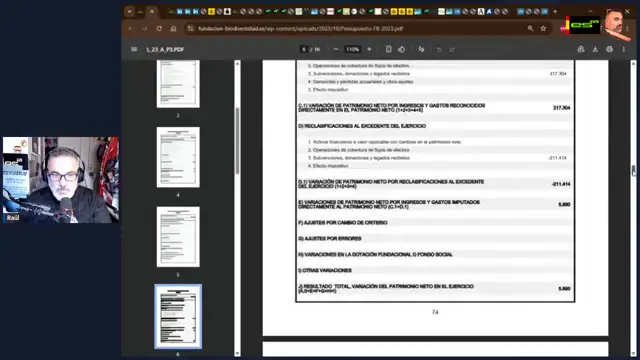Click heading 'D) RECLASIFICACIONES AL EXCEDENTE DEL EJERCICIO'
The height and width of the screenshot is (360, 640).
pos(362,126)
